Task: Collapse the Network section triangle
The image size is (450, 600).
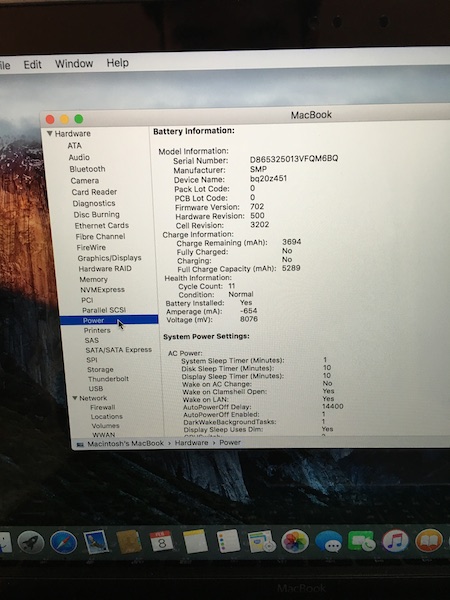Action: pos(75,398)
